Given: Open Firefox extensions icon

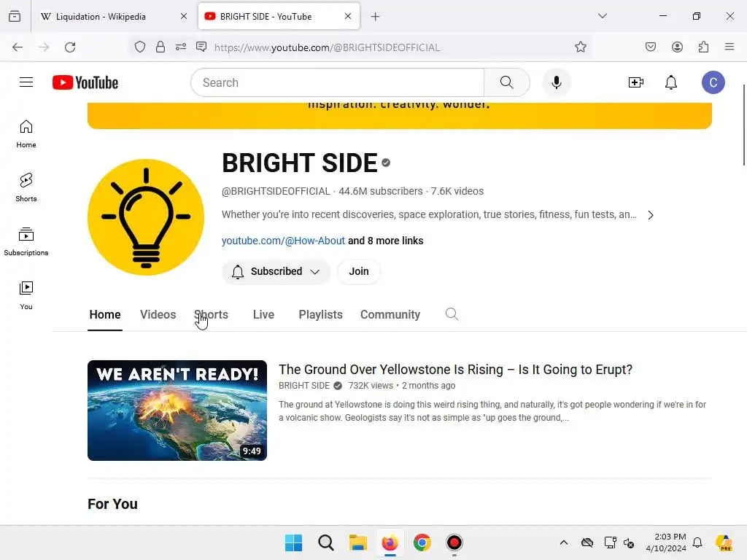Looking at the screenshot, I should tap(704, 47).
